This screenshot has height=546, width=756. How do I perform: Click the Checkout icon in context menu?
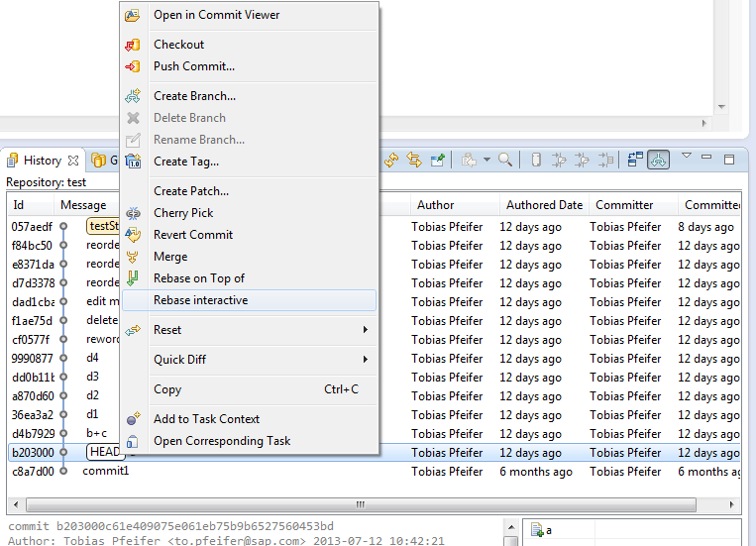[x=133, y=45]
